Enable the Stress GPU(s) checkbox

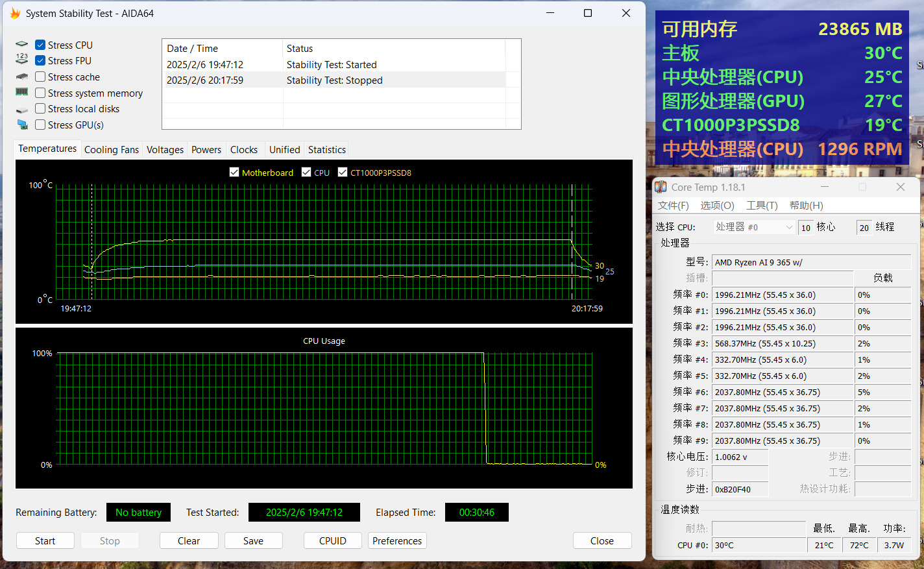click(40, 125)
